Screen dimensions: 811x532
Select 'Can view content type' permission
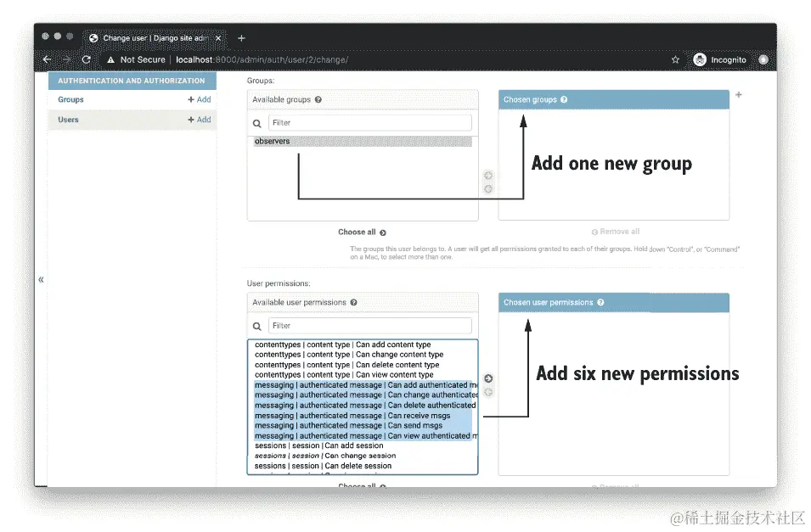[x=363, y=375]
